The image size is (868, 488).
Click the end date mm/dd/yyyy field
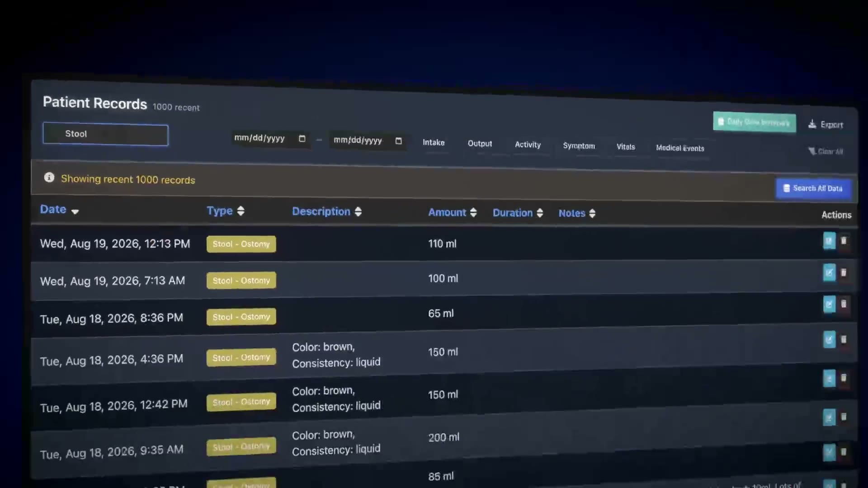tap(368, 141)
